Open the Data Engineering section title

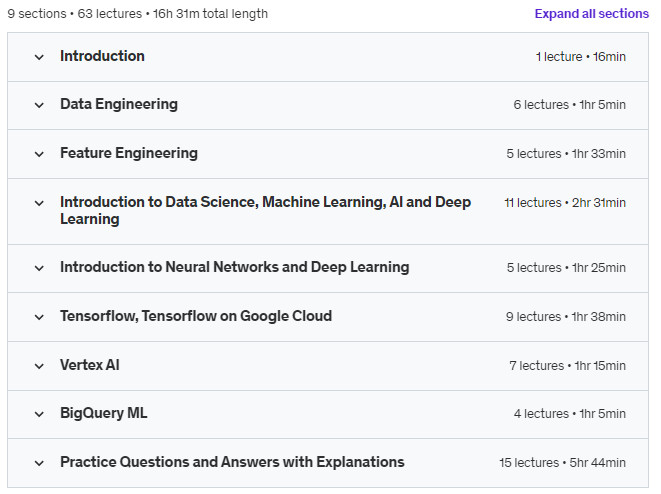[x=119, y=104]
